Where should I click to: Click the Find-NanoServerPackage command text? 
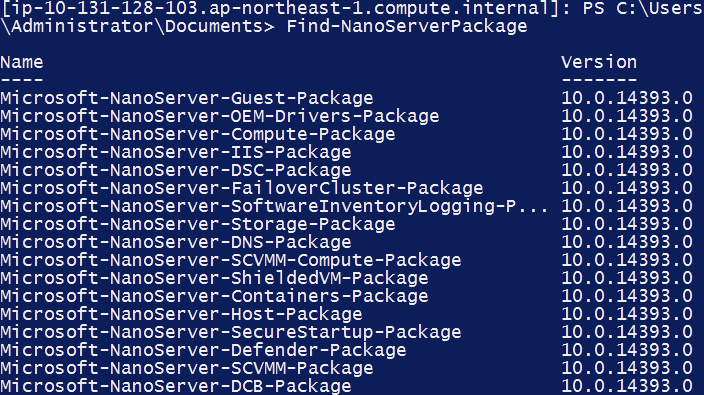(x=407, y=26)
